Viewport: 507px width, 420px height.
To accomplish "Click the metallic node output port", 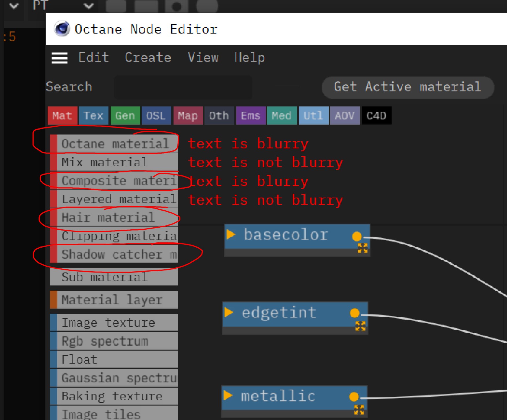I will (354, 397).
